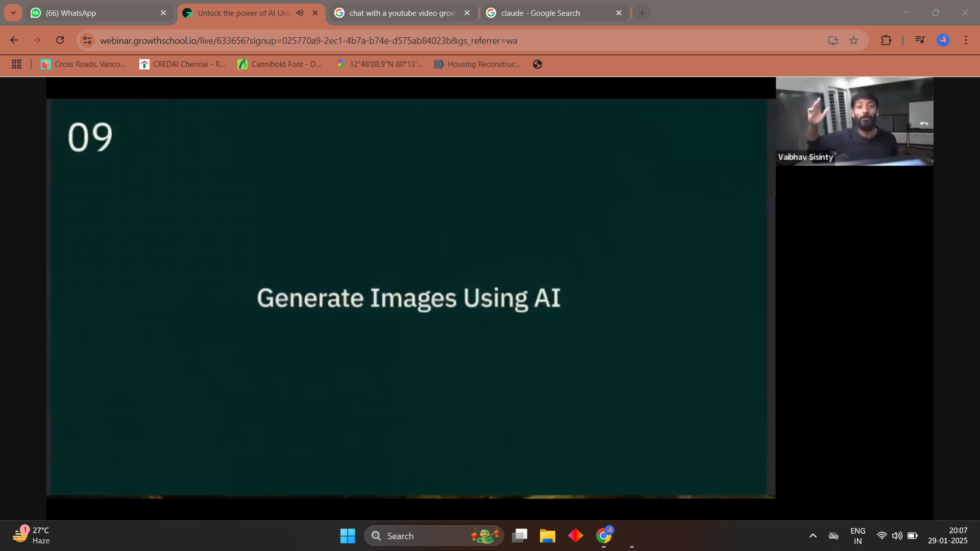This screenshot has width=980, height=551.
Task: Expand the tab search dropdown
Action: 13,13
